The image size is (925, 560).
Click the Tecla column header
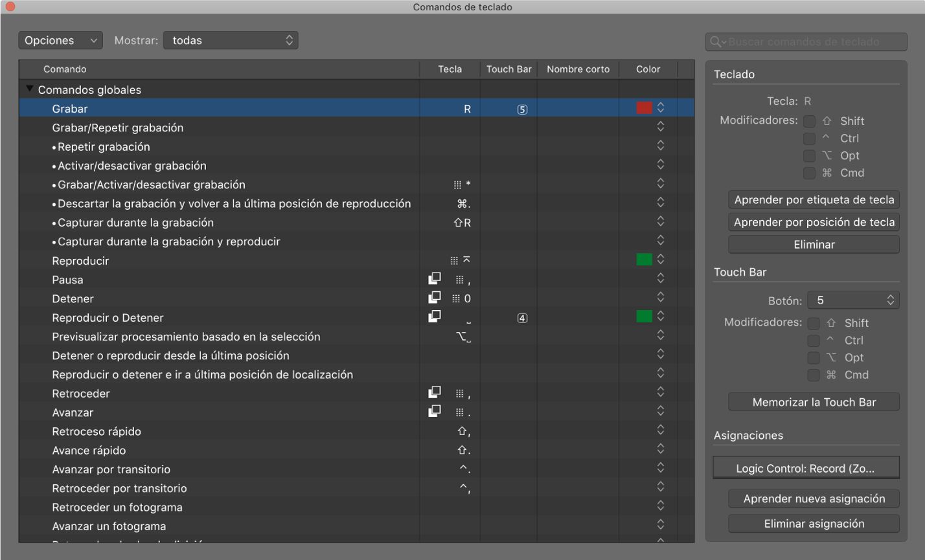(450, 69)
